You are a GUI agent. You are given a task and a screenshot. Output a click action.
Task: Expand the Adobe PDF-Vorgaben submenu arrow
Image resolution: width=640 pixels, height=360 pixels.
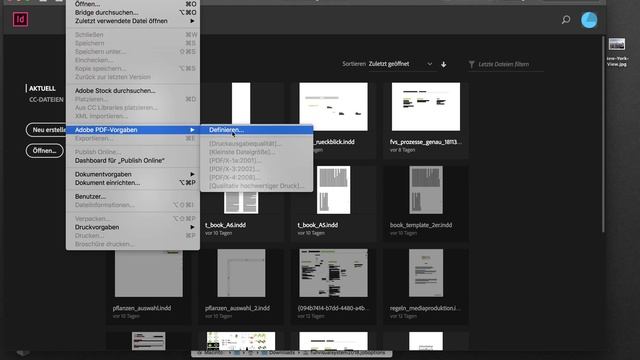[x=192, y=130]
